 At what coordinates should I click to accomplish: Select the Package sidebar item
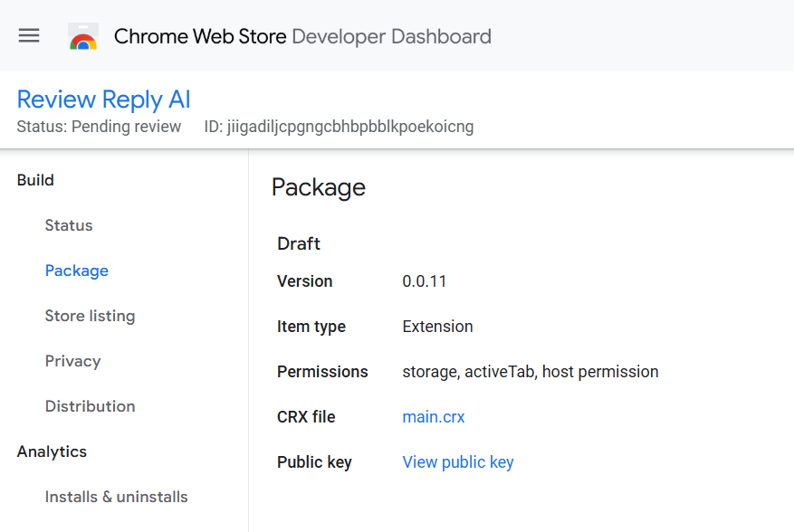pyautogui.click(x=77, y=271)
